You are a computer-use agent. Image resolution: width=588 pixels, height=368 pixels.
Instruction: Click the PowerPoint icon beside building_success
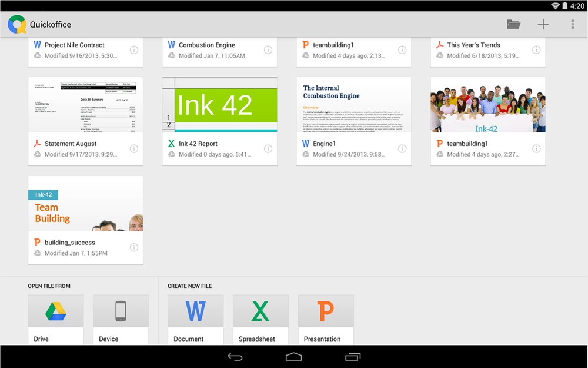point(37,242)
